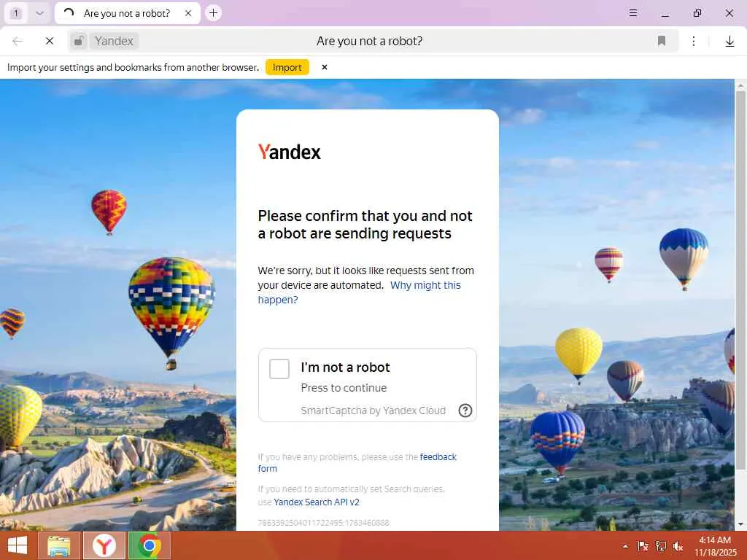Go back with the back arrow
This screenshot has width=747, height=560.
(18, 41)
